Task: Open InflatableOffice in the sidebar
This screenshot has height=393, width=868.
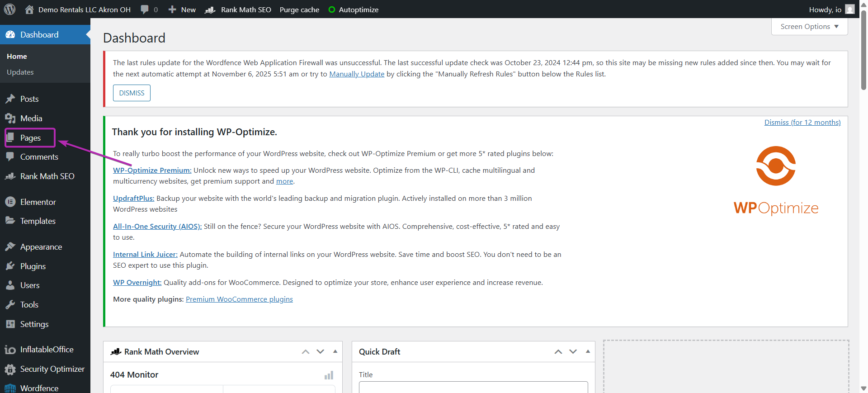Action: coord(47,350)
